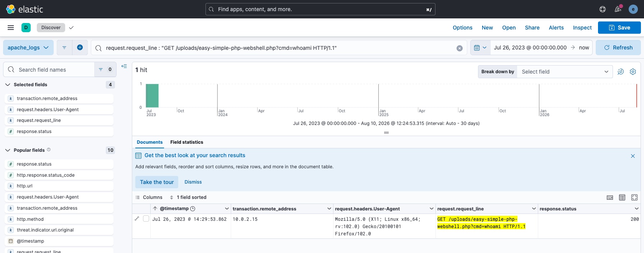
Task: Select the http.url field
Action: point(59,186)
